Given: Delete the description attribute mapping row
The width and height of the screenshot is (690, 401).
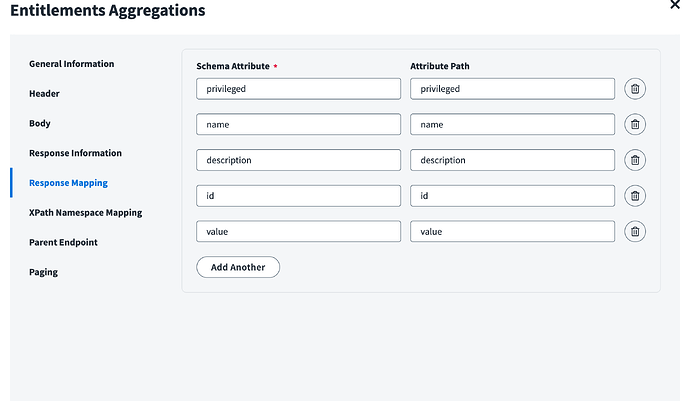Looking at the screenshot, I should pyautogui.click(x=634, y=160).
